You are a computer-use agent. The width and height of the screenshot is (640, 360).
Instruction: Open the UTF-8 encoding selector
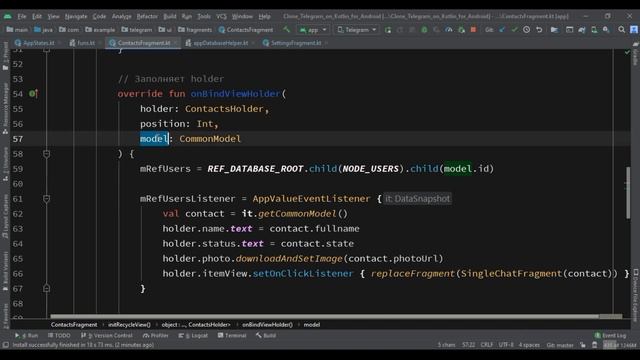pos(506,345)
